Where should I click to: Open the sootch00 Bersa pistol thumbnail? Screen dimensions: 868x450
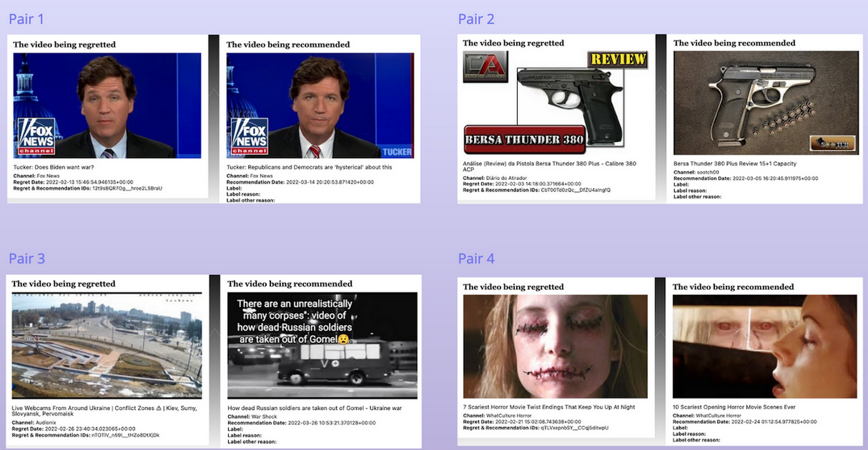[766, 103]
